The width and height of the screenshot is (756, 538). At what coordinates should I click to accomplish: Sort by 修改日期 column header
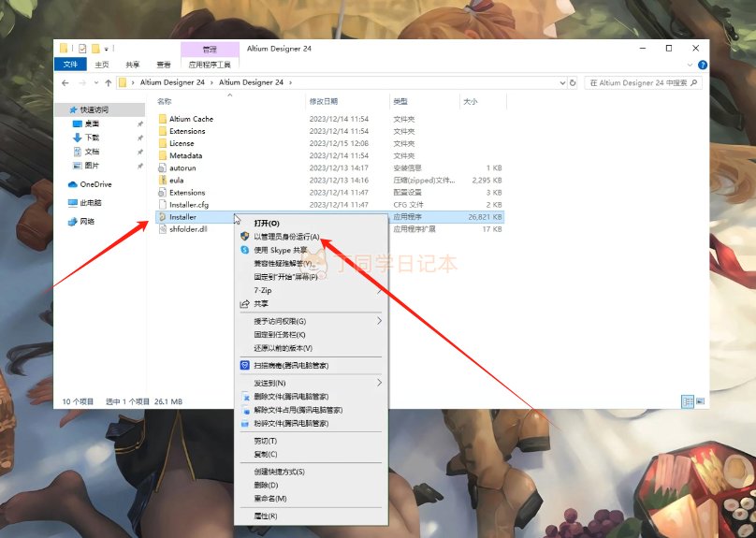(x=347, y=101)
